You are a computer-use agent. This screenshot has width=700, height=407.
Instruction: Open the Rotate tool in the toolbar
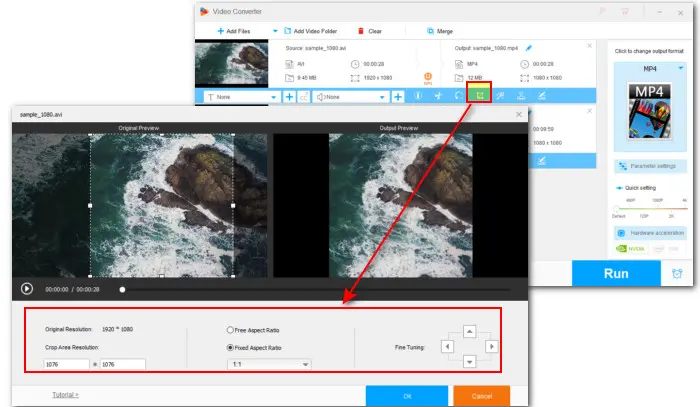[458, 96]
